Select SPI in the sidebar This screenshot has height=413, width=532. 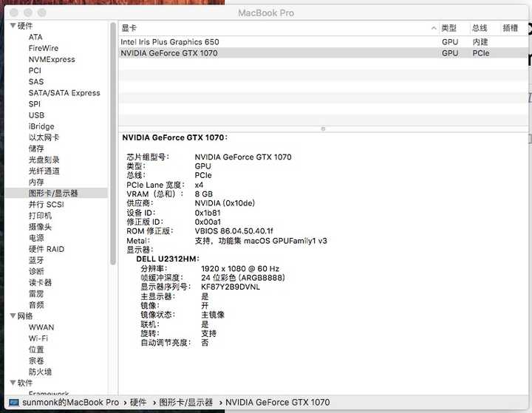(35, 104)
